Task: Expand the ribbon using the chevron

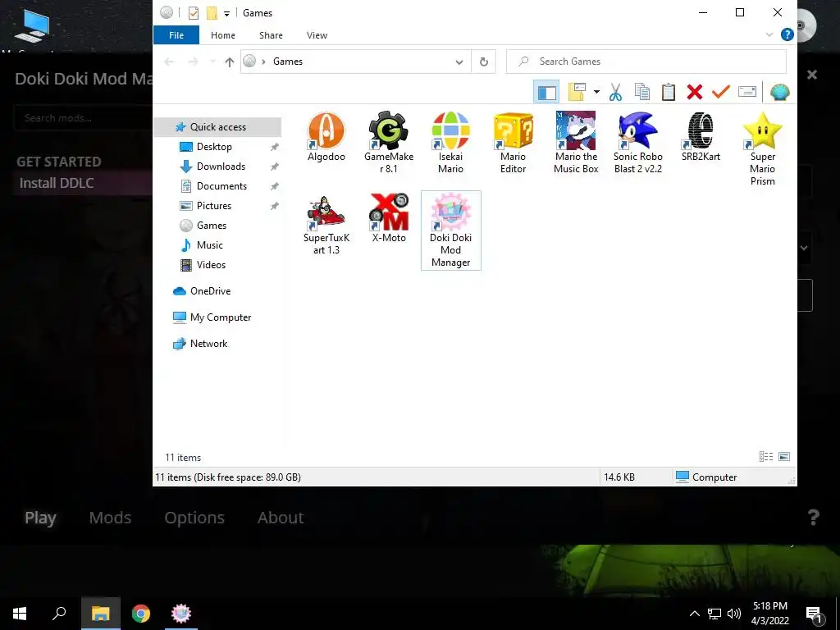Action: coord(769,34)
